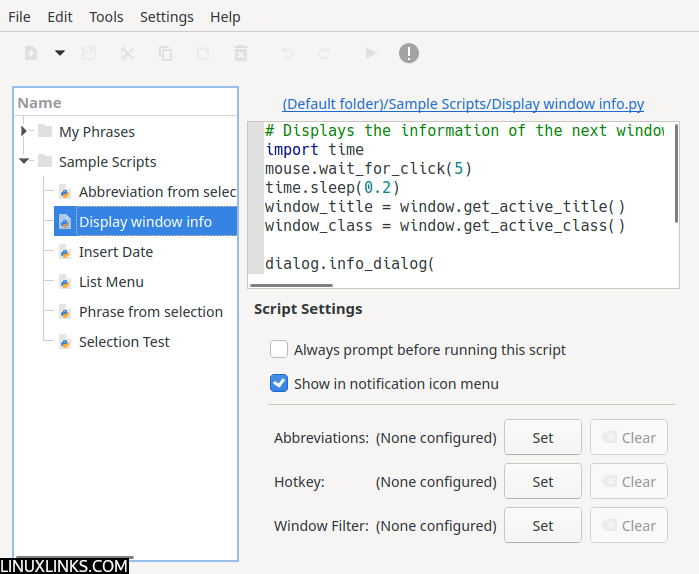Click the Delete trash icon
Screen dimensions: 699x574
[241, 53]
